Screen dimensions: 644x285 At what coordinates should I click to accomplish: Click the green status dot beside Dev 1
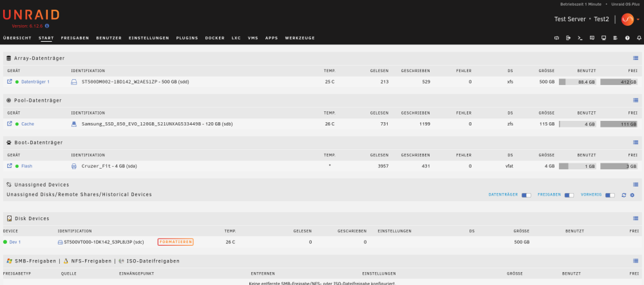[x=5, y=242]
